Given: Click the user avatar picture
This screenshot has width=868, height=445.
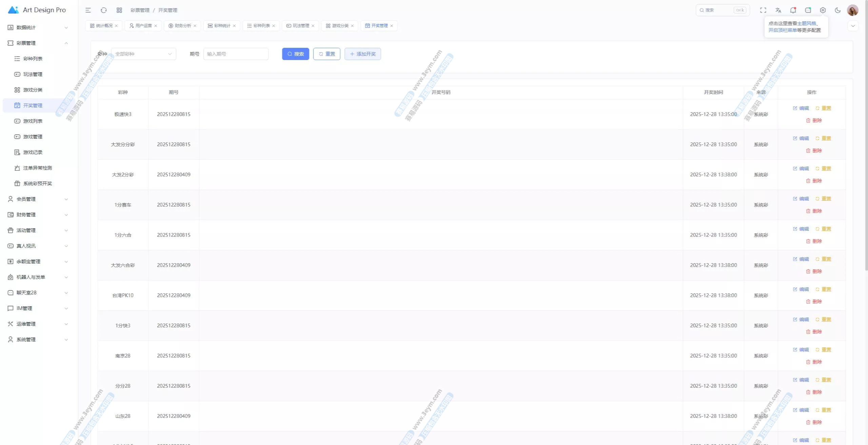Looking at the screenshot, I should 853,10.
